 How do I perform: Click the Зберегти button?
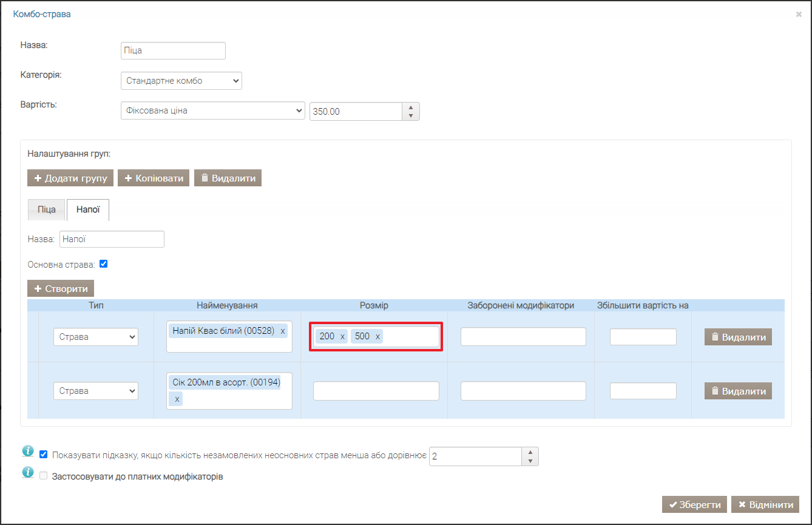(694, 504)
